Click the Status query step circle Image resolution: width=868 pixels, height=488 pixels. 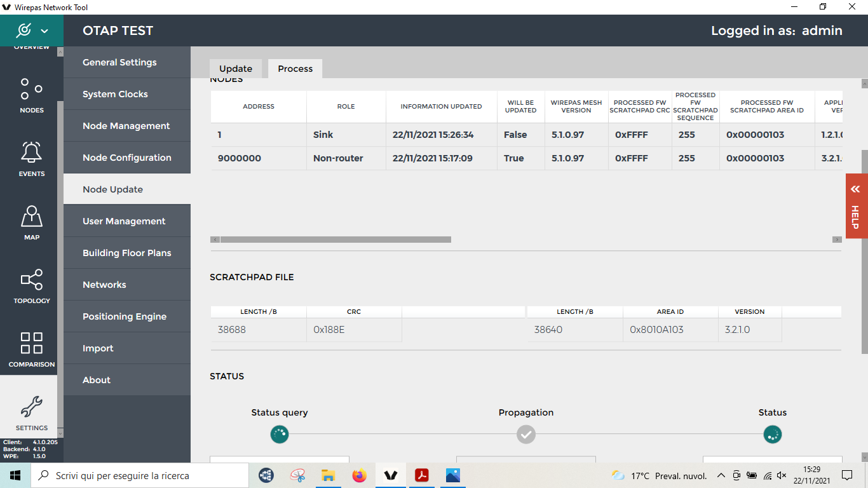coord(279,435)
